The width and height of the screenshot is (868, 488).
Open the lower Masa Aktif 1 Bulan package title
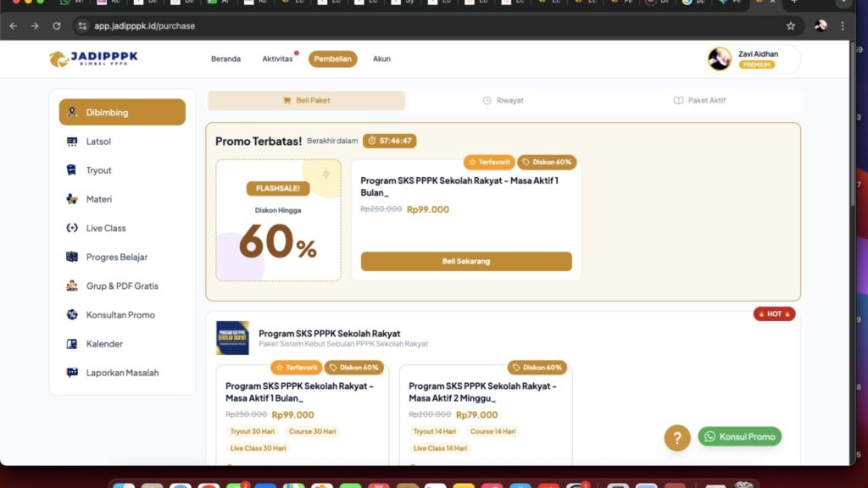coord(299,391)
